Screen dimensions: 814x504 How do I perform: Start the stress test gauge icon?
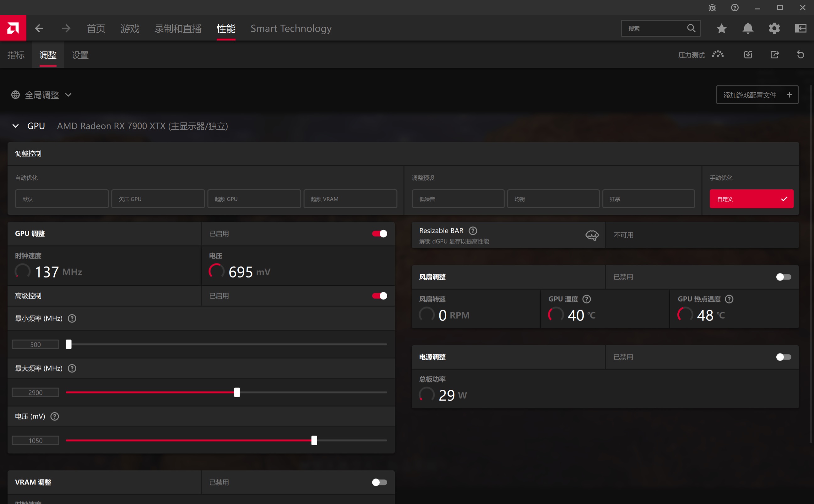click(x=718, y=54)
